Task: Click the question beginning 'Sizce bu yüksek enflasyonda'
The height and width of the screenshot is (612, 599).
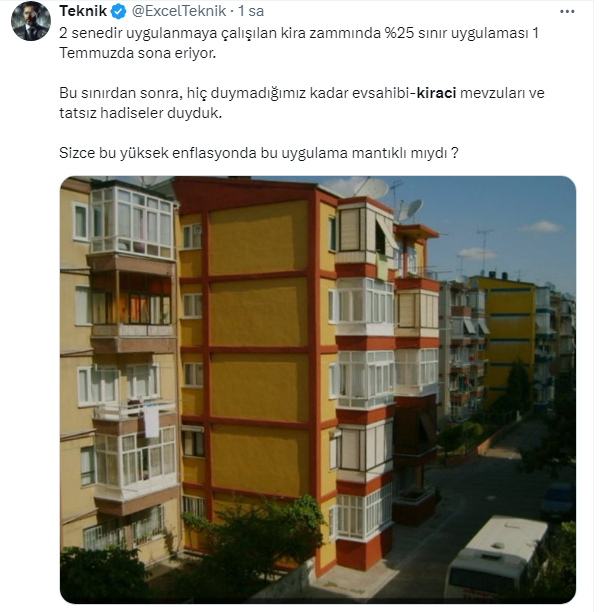Action: click(259, 153)
